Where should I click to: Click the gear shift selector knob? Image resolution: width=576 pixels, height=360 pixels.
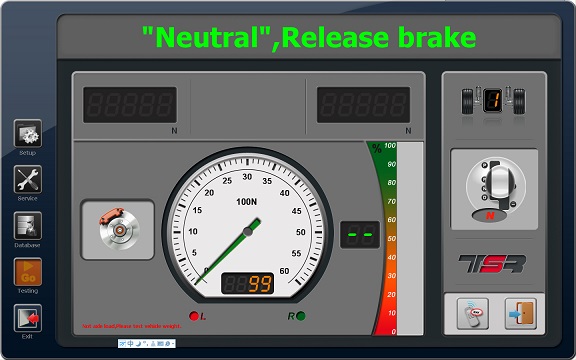click(500, 183)
